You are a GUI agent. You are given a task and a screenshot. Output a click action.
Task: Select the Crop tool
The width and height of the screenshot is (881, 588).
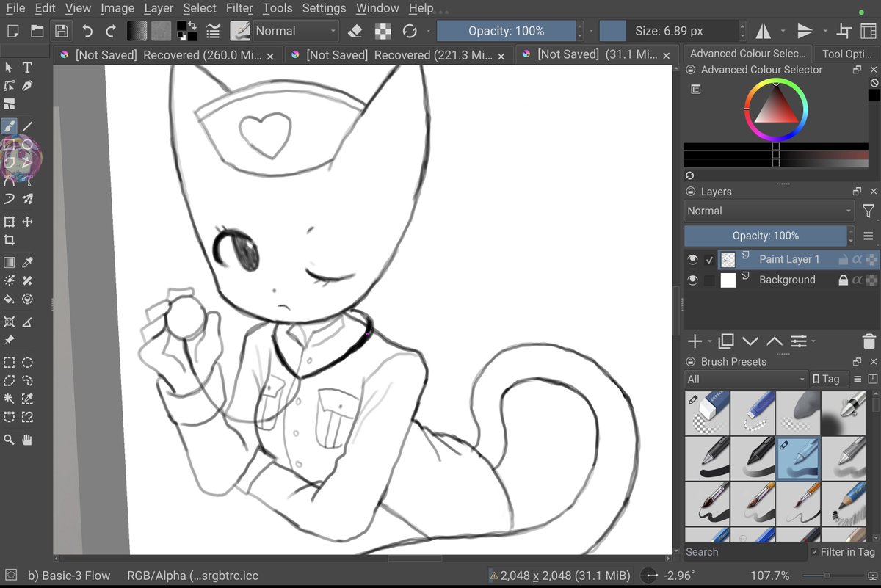click(x=9, y=240)
